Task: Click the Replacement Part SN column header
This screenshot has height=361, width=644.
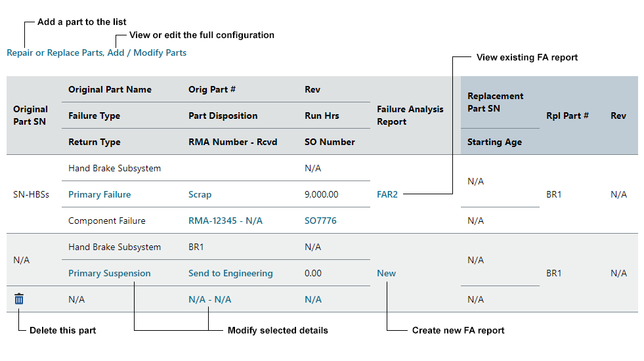Action: [495, 102]
